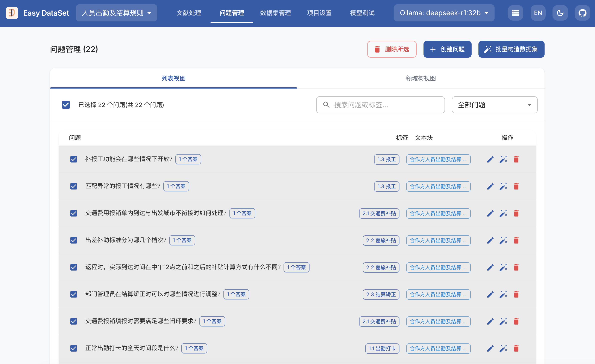Click pencil icon for 正常出勤打卡 question

pos(490,348)
